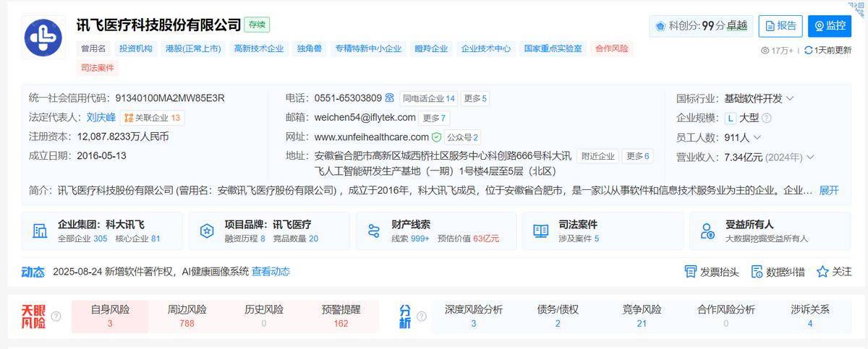868x349 pixels.
Task: Select the 预警提醒 tab
Action: (x=341, y=316)
